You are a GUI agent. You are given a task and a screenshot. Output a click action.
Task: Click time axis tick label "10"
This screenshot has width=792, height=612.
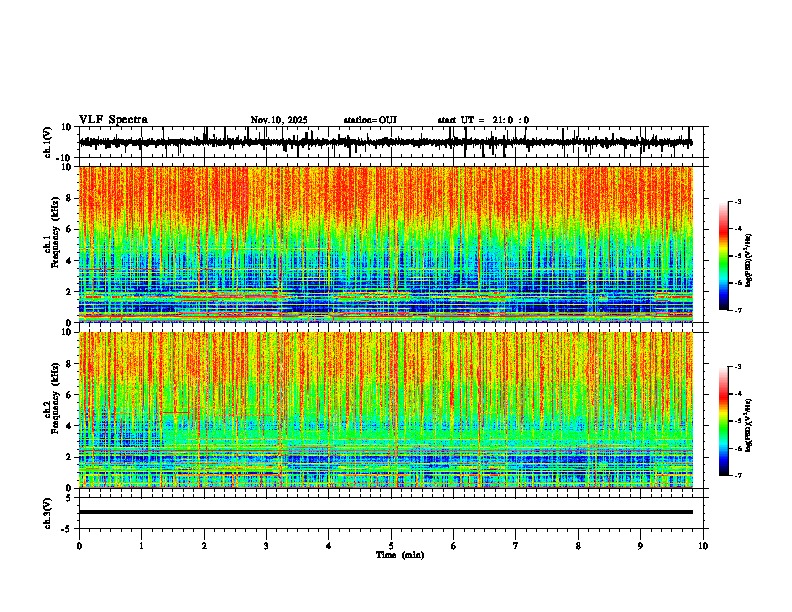coord(703,546)
